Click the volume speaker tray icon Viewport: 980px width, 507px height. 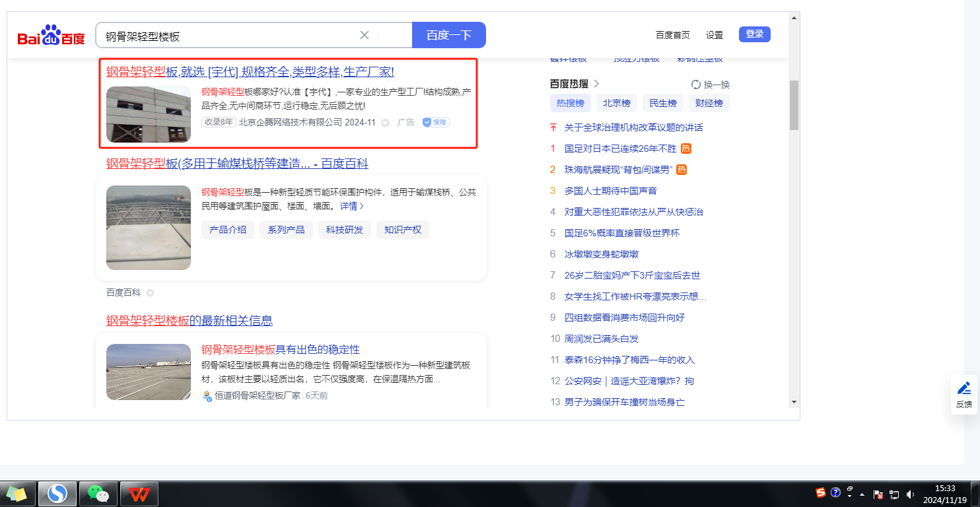911,494
